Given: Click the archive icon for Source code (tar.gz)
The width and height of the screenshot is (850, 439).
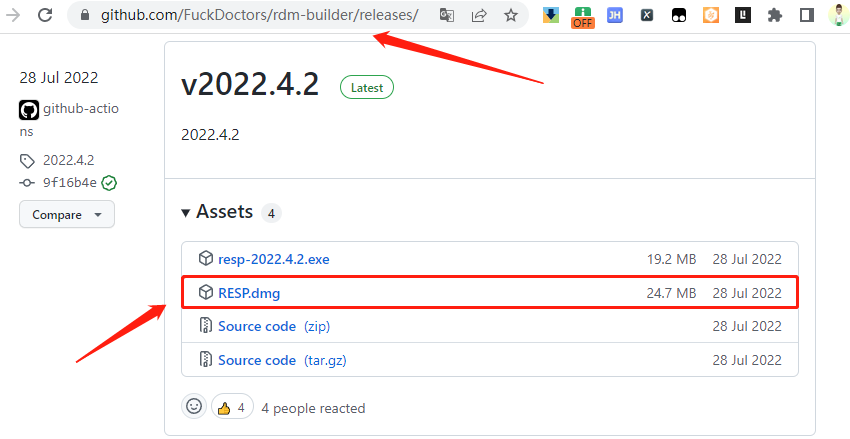Looking at the screenshot, I should (x=205, y=359).
